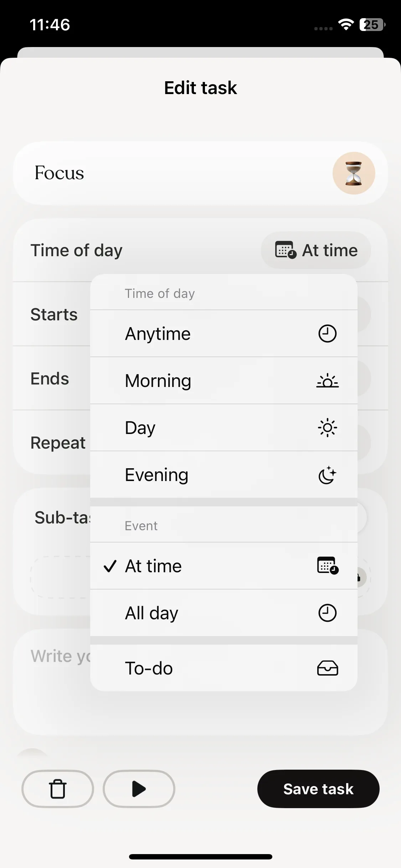Select the checked At time option

(153, 566)
